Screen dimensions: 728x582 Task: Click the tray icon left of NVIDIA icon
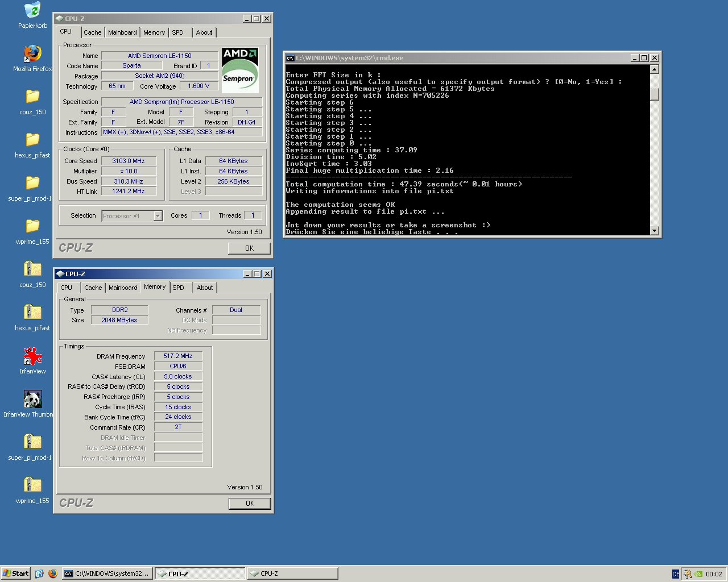687,574
